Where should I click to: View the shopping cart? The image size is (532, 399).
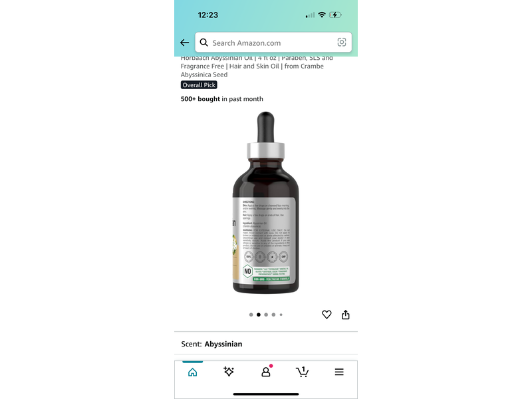tap(302, 372)
